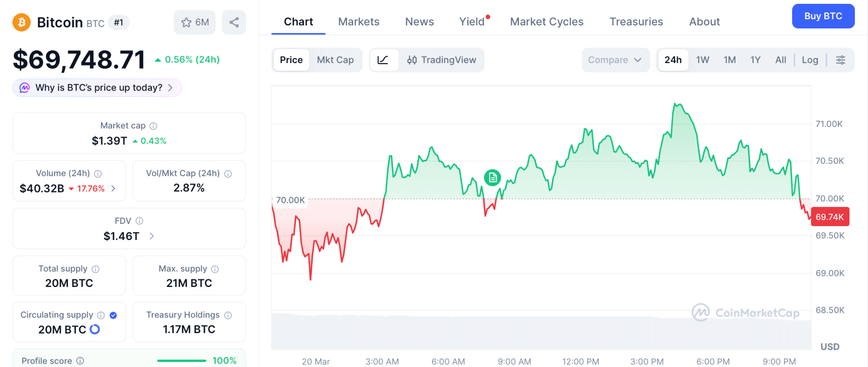Screen dimensions: 868x367
Task: Click the Buy BTC button
Action: click(823, 17)
